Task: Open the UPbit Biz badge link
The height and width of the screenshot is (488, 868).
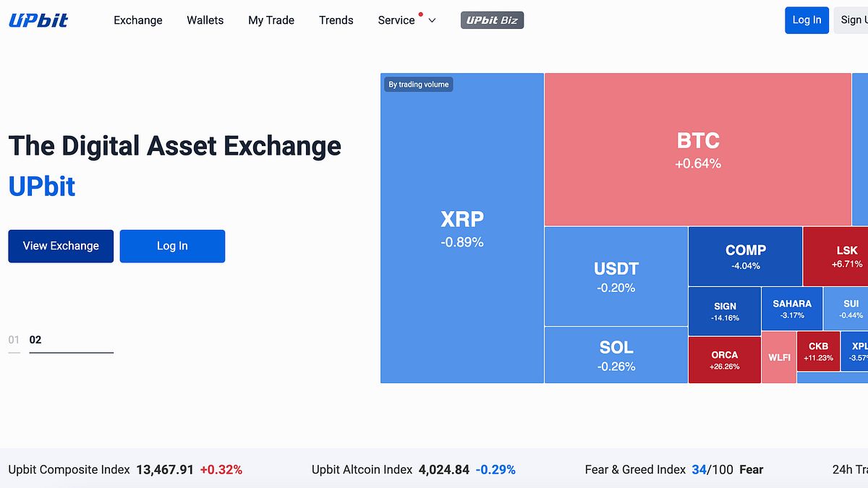Action: point(492,20)
